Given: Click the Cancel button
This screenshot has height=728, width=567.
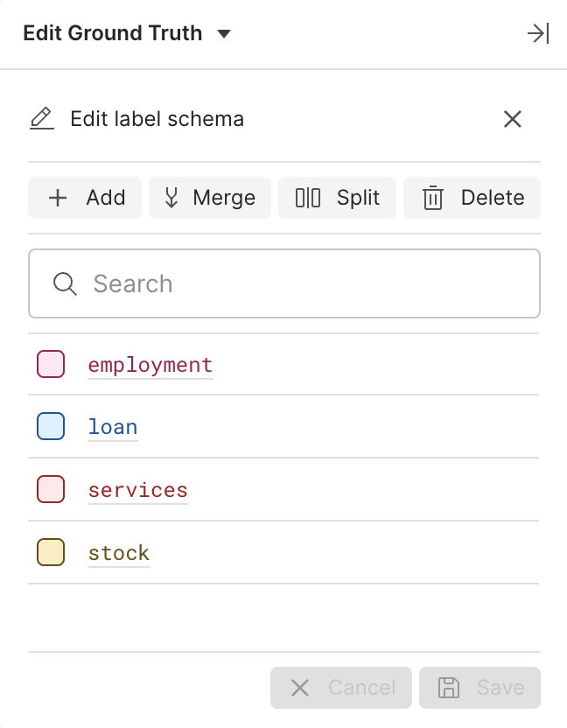Looking at the screenshot, I should coord(341,688).
